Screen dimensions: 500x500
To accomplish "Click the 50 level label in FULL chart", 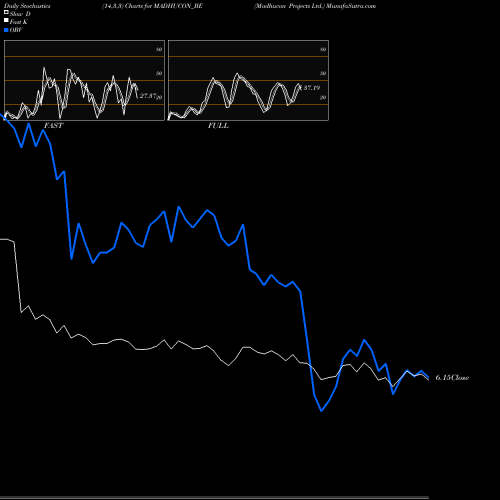I will point(323,73).
